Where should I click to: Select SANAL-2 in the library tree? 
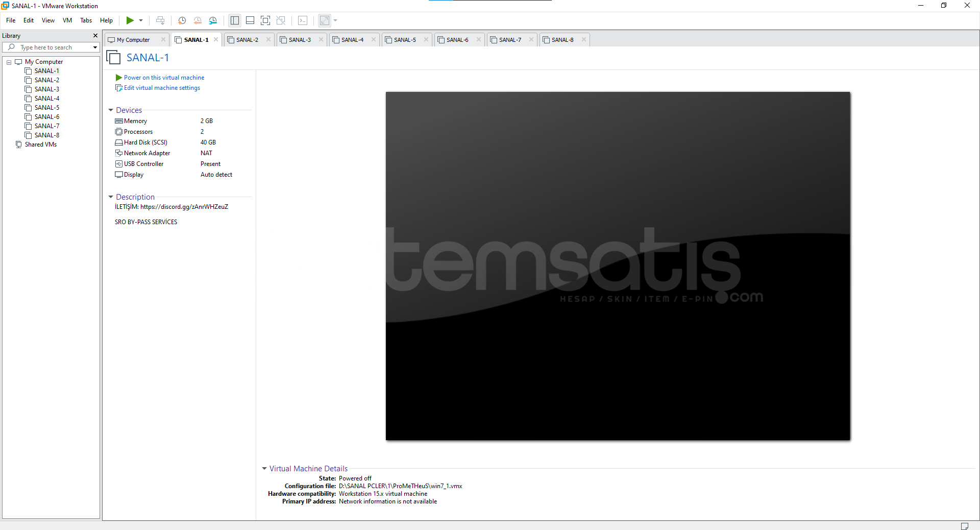tap(47, 80)
